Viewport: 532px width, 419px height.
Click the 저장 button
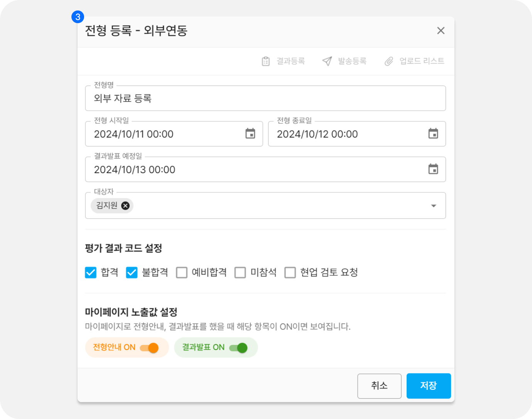coord(429,386)
